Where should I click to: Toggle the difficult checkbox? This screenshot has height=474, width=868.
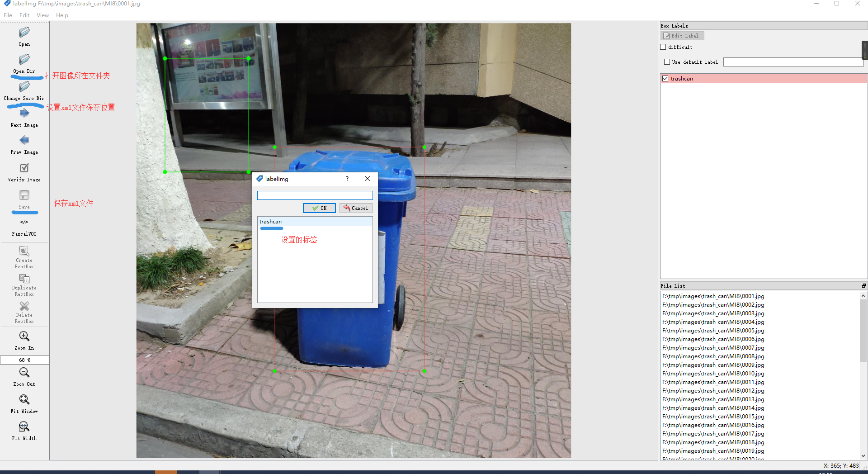(x=663, y=47)
